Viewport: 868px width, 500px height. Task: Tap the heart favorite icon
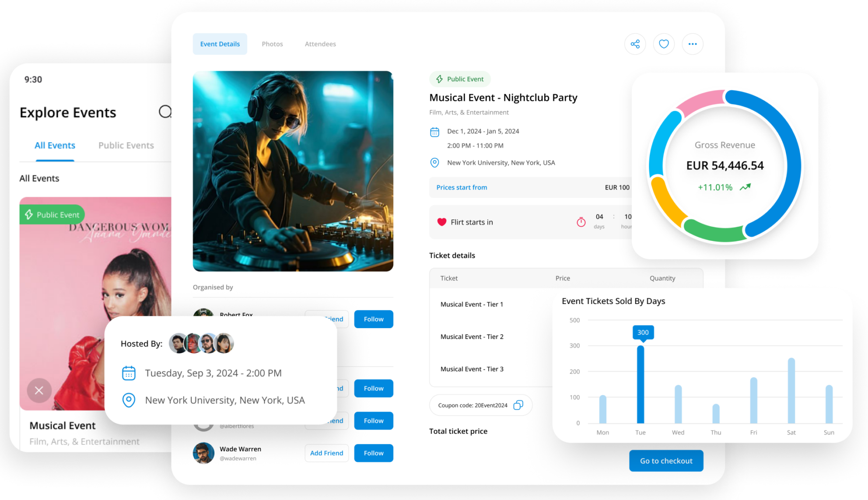pos(664,44)
